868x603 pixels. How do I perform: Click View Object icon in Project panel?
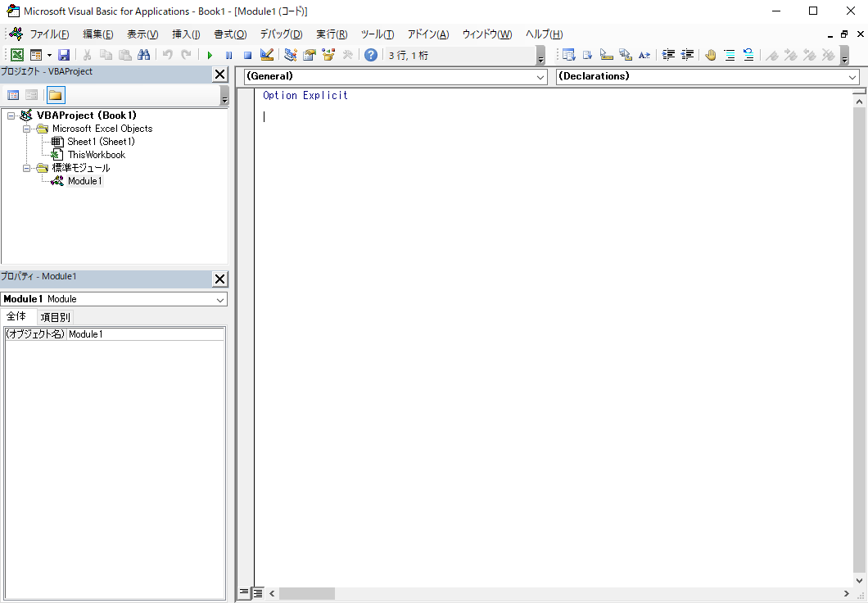[32, 95]
